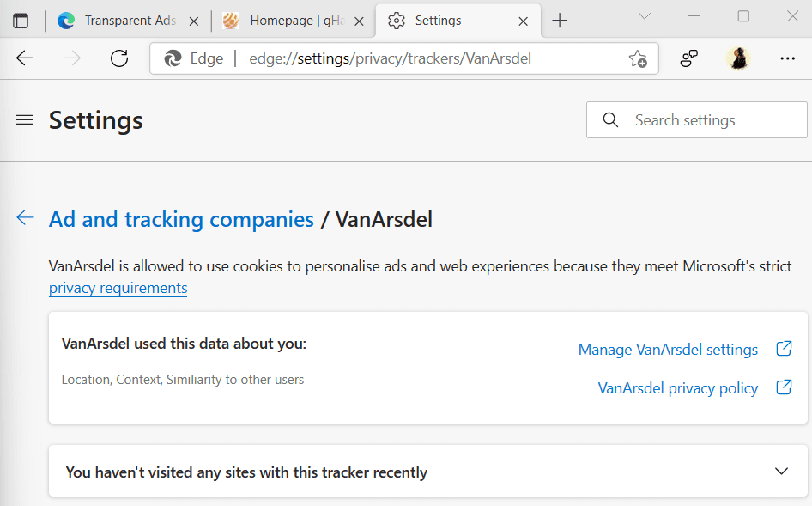Open the privacy requirements link
The height and width of the screenshot is (506, 812).
[x=118, y=288]
